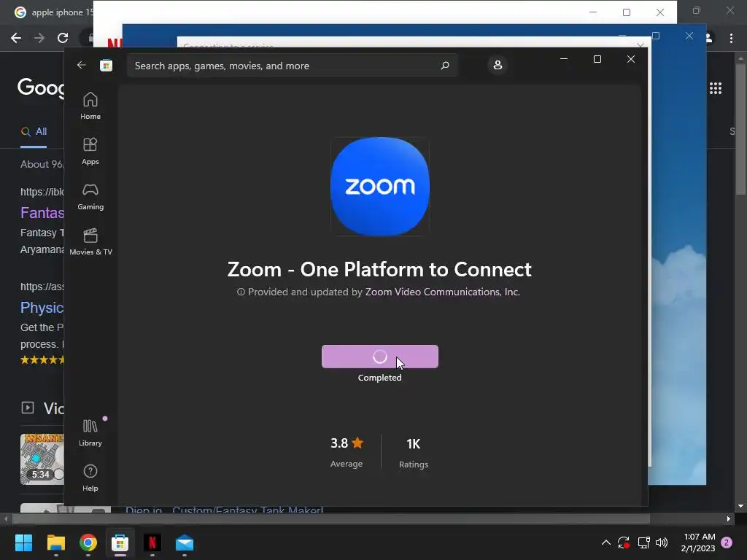Click the Zoom app logo
The width and height of the screenshot is (747, 560).
379,186
